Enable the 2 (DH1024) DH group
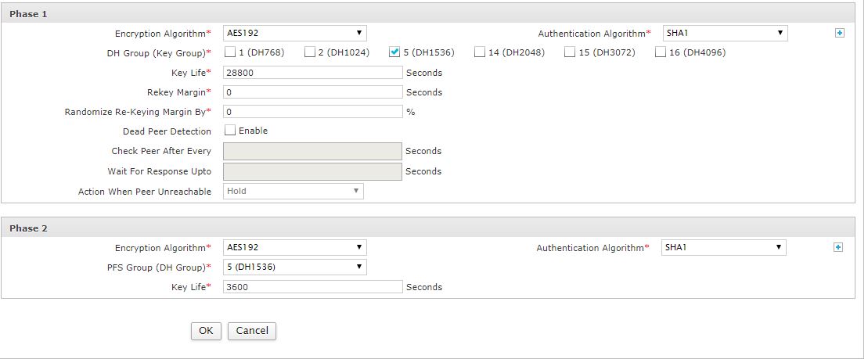Screen dimensions: 868x359 (x=309, y=52)
